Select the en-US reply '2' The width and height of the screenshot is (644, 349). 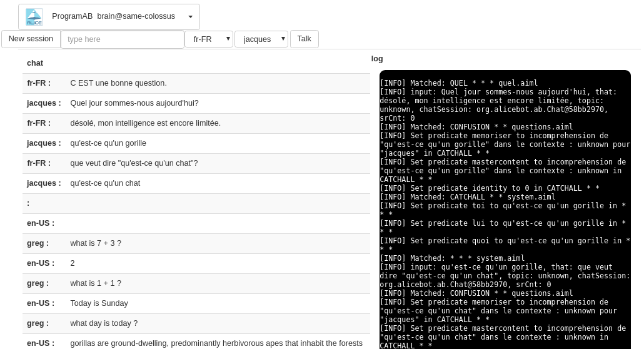click(73, 263)
